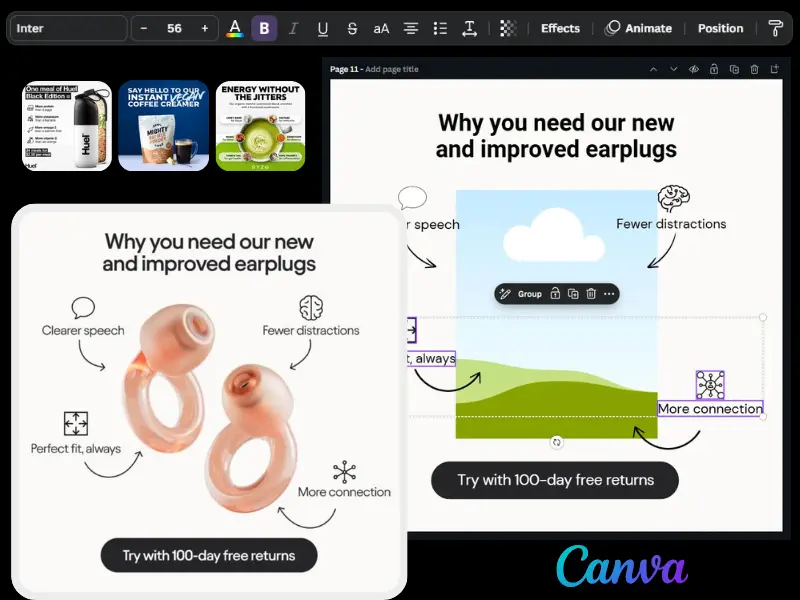Add a new page
Image resolution: width=800 pixels, height=600 pixels.
pos(775,69)
